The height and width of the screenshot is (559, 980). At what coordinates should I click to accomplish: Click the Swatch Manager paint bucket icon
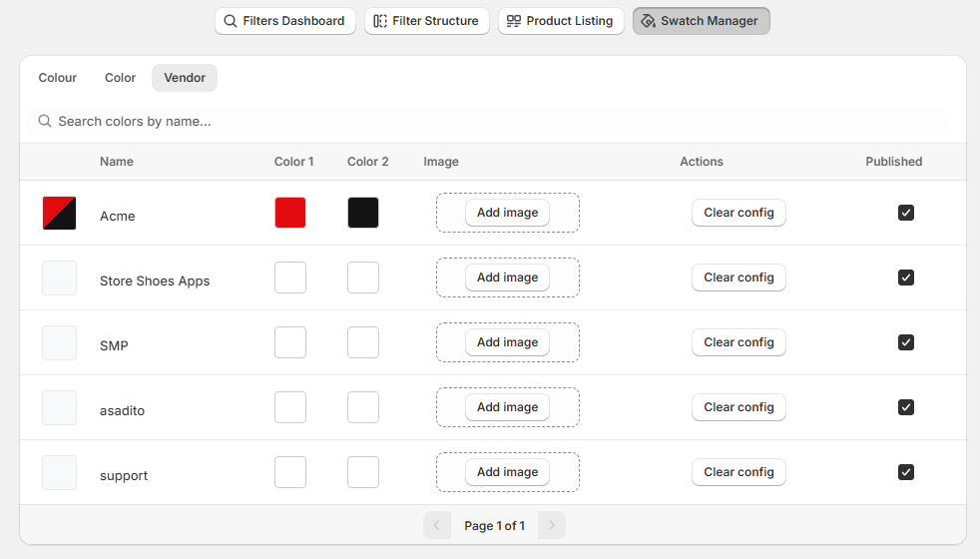(648, 21)
